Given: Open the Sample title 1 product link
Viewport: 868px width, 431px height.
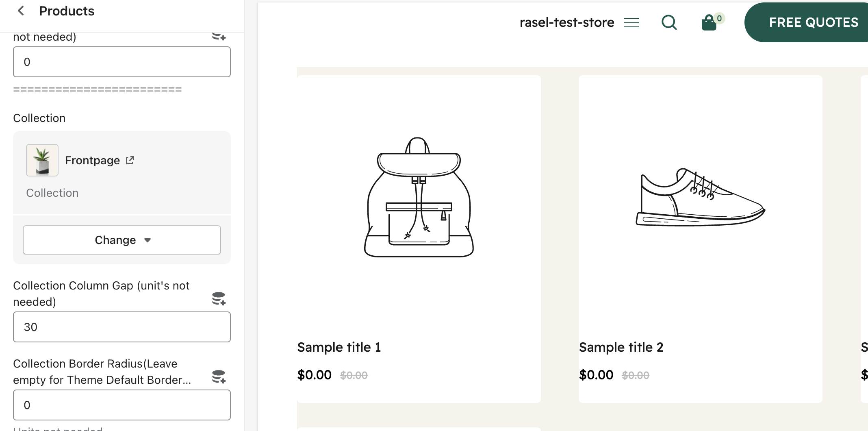Looking at the screenshot, I should (x=339, y=347).
